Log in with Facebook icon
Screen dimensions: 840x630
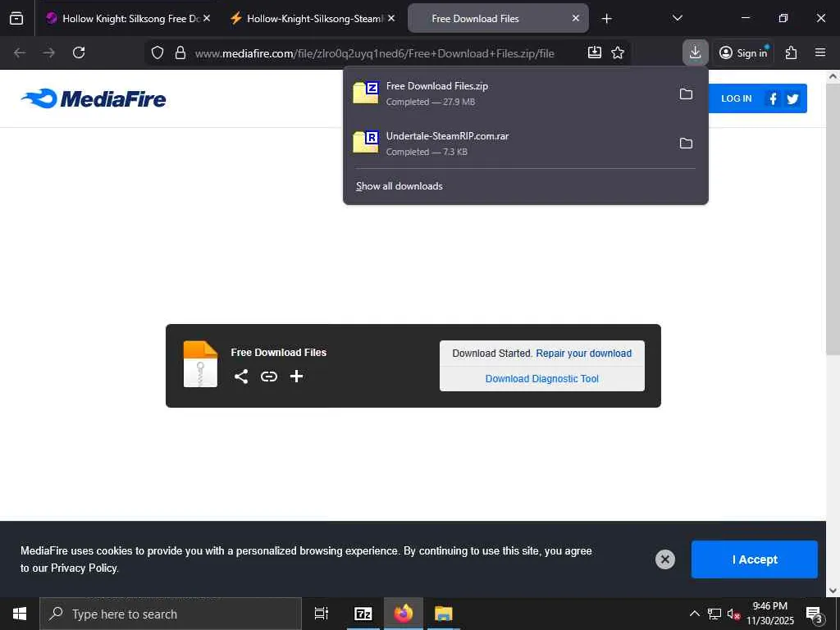click(773, 98)
